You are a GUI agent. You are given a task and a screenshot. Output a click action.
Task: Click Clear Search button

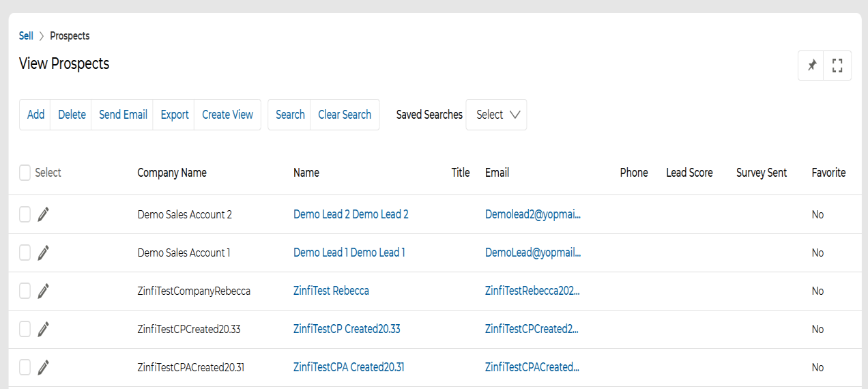coord(345,115)
